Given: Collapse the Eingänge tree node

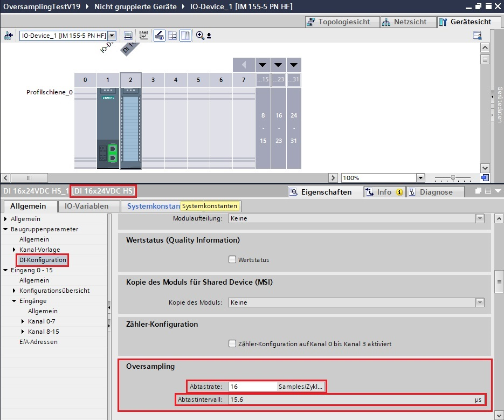Looking at the screenshot, I should tap(14, 301).
